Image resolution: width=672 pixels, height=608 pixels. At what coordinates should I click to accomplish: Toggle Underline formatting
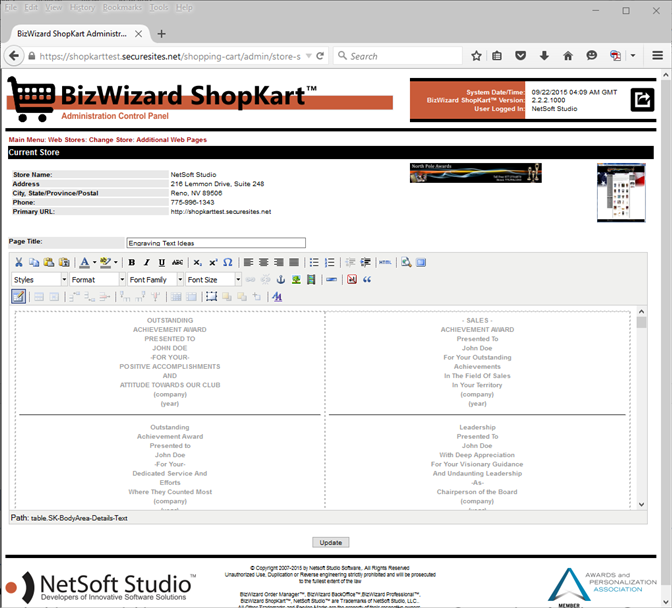point(162,262)
